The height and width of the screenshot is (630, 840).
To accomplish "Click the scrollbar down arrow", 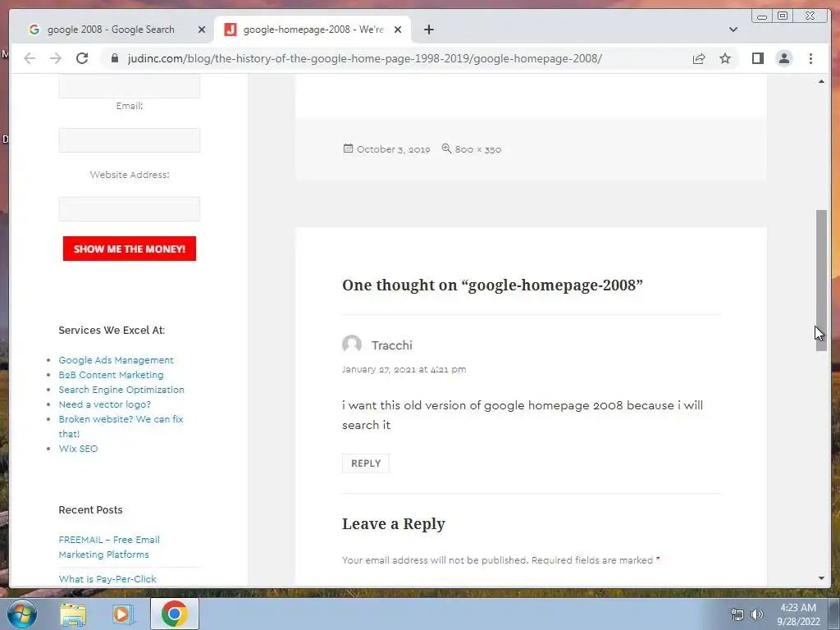I will pyautogui.click(x=821, y=578).
